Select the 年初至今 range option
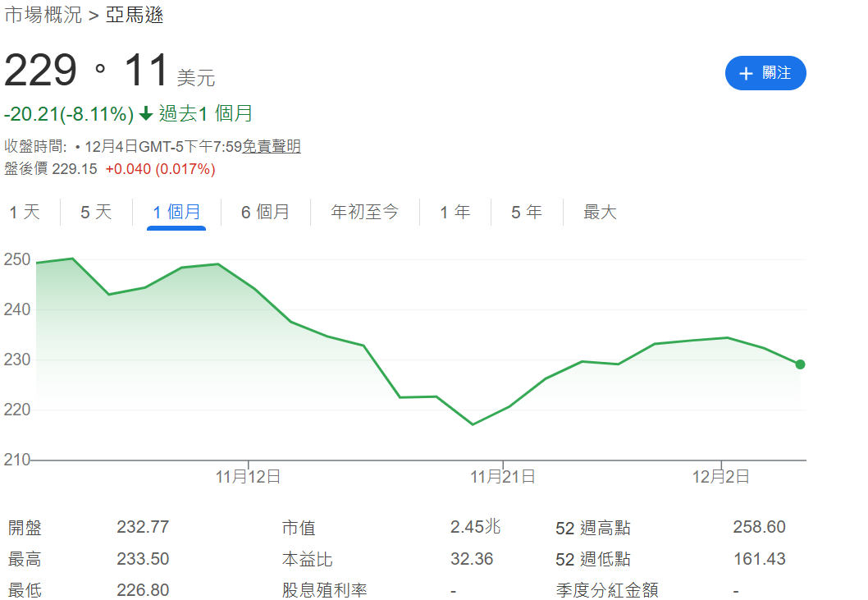This screenshot has width=868, height=600. pos(363,212)
